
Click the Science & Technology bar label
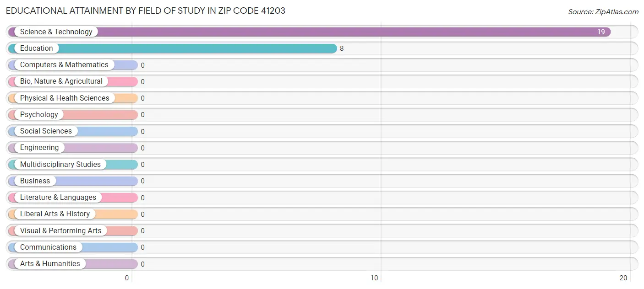56,32
